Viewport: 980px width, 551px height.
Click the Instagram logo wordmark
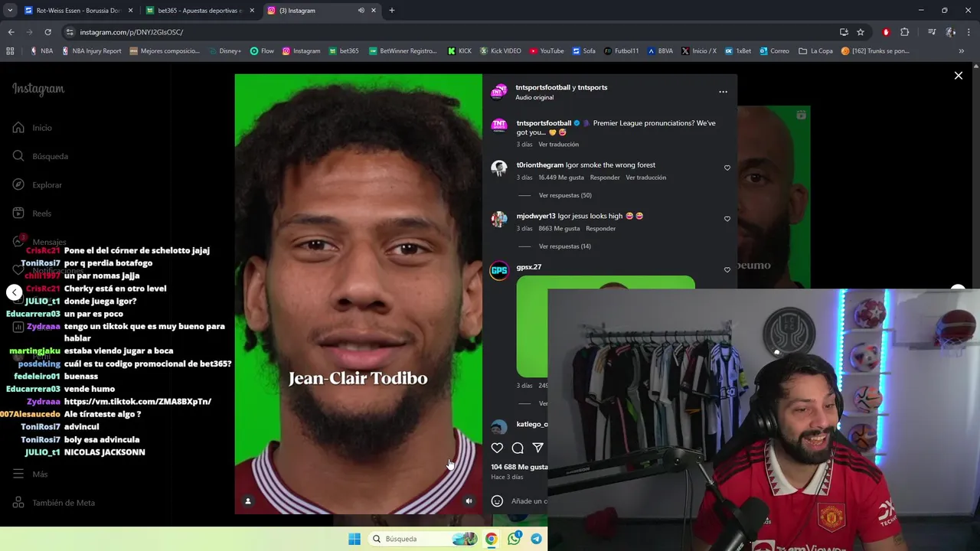point(38,89)
